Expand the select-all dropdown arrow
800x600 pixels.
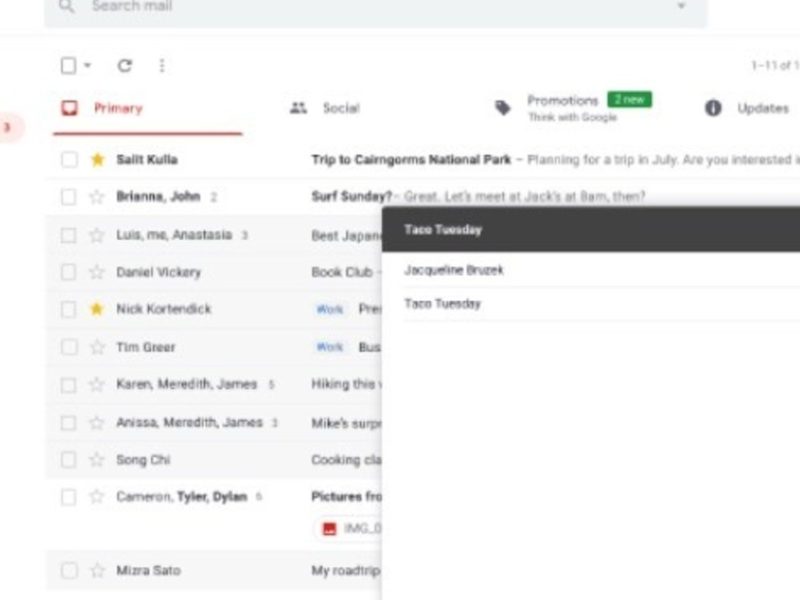[x=87, y=65]
